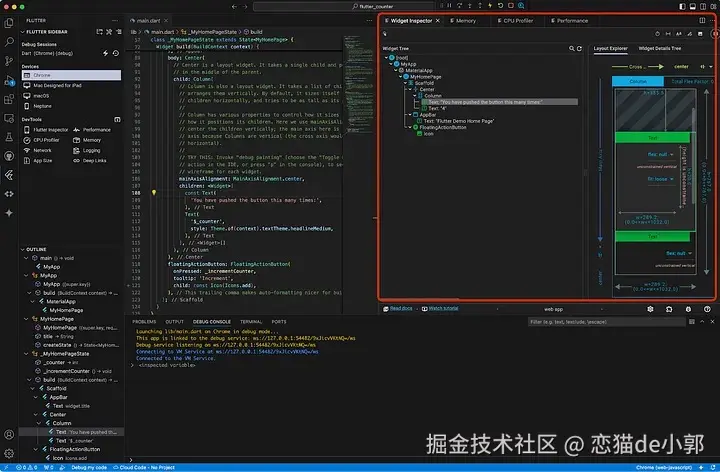
Task: Open Network tool in DevTools list
Action: [x=38, y=150]
